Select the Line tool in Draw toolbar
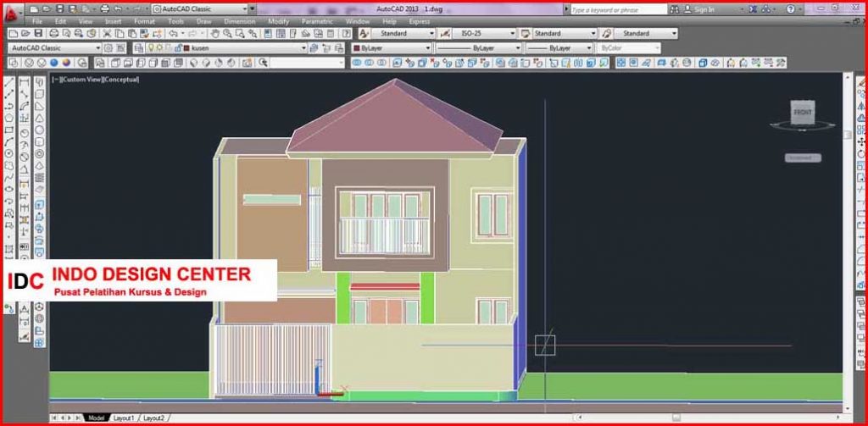This screenshot has width=868, height=426. click(x=9, y=82)
